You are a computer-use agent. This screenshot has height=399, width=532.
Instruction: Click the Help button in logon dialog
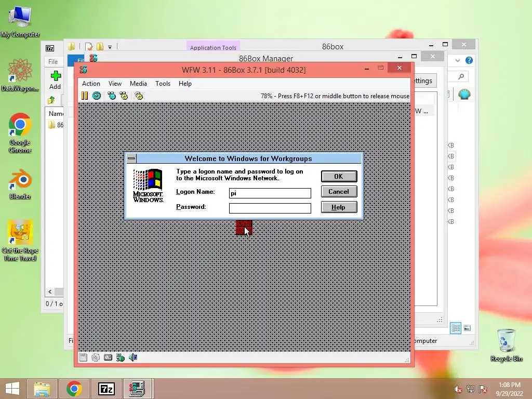(x=339, y=207)
